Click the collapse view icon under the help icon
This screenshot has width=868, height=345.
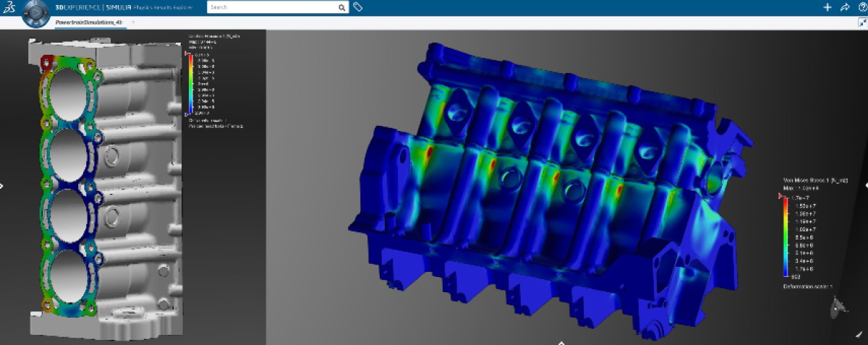[x=861, y=23]
